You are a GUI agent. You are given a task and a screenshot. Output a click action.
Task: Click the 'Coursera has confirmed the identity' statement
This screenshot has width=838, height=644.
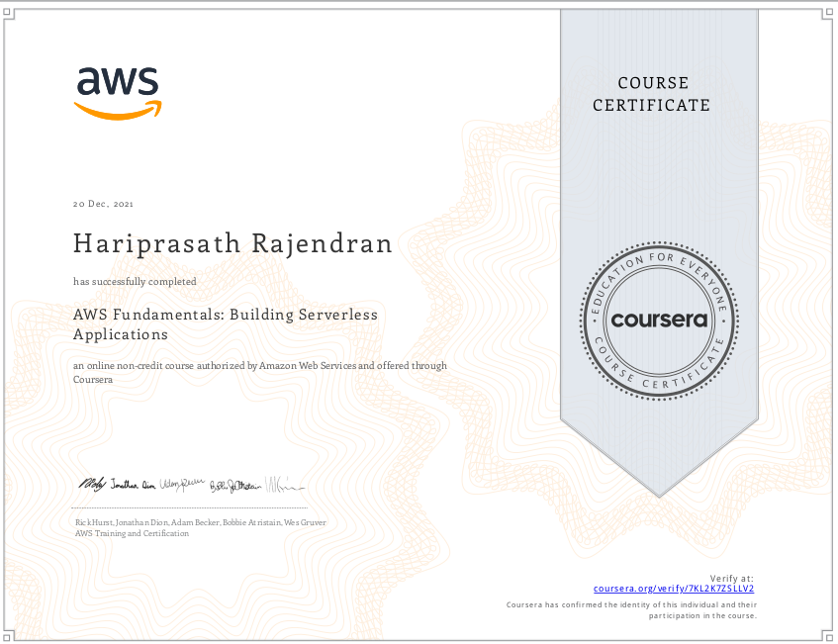631,610
